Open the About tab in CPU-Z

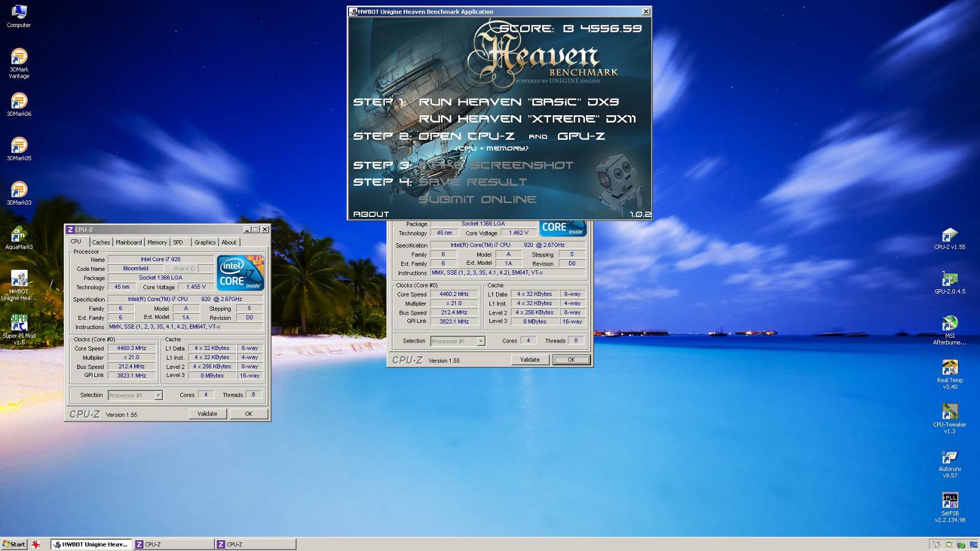coord(229,242)
